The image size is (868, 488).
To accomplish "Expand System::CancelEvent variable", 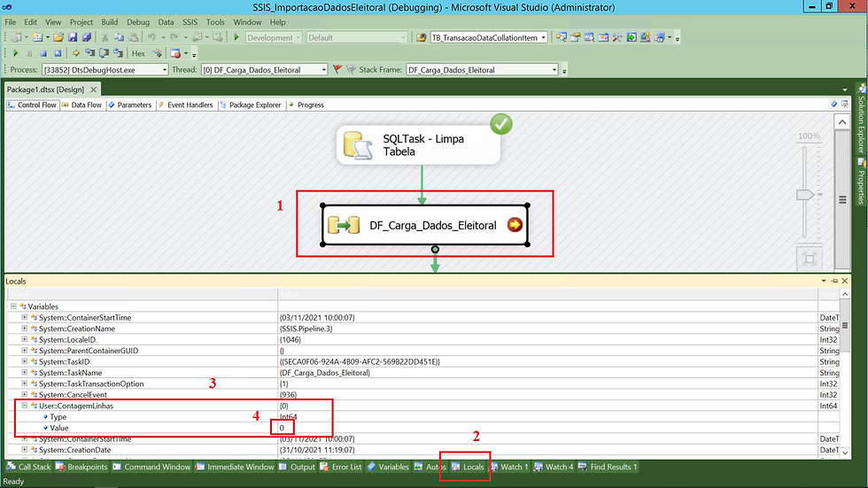I will click(25, 394).
